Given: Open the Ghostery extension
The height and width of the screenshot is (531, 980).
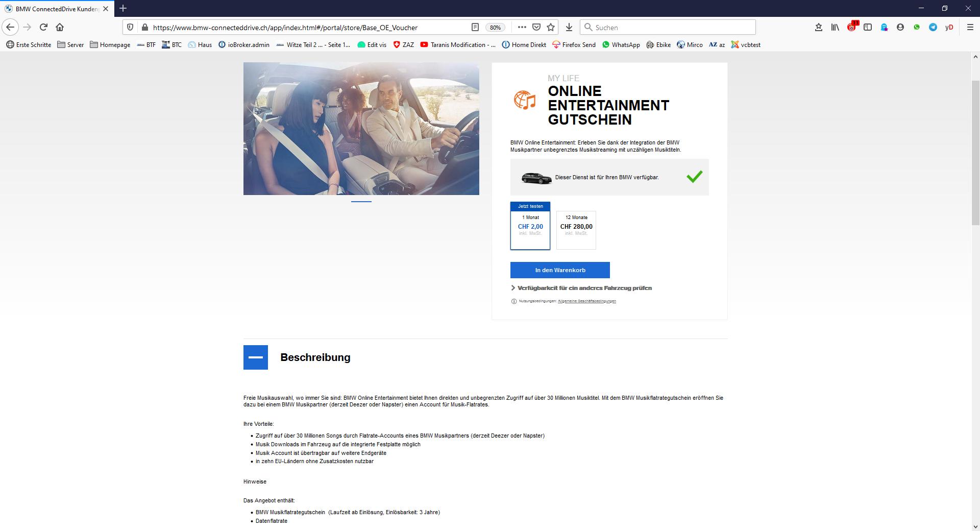Looking at the screenshot, I should pyautogui.click(x=884, y=27).
